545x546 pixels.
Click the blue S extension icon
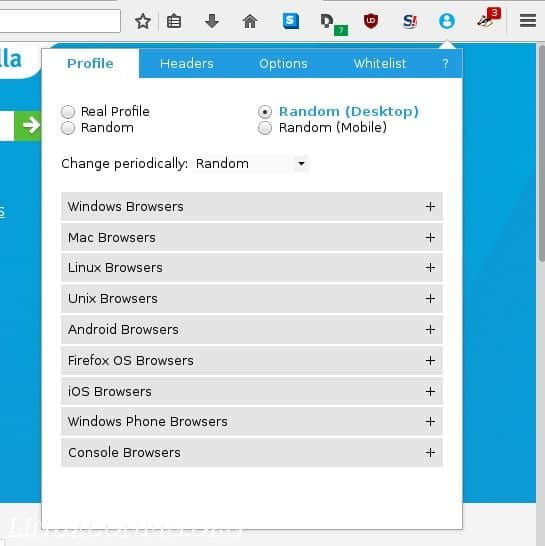(x=291, y=21)
